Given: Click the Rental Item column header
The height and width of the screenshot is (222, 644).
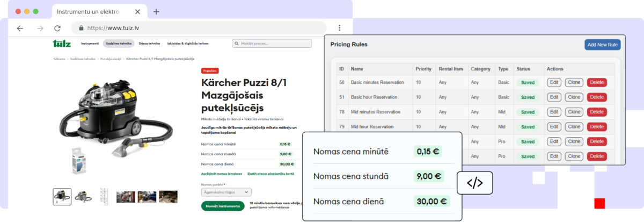Looking at the screenshot, I should pyautogui.click(x=451, y=69).
